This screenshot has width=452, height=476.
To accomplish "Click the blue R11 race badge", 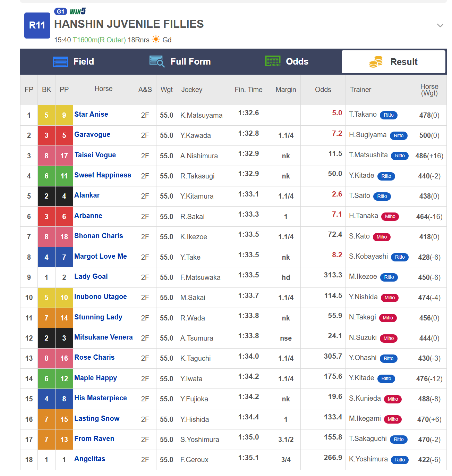I will [37, 25].
